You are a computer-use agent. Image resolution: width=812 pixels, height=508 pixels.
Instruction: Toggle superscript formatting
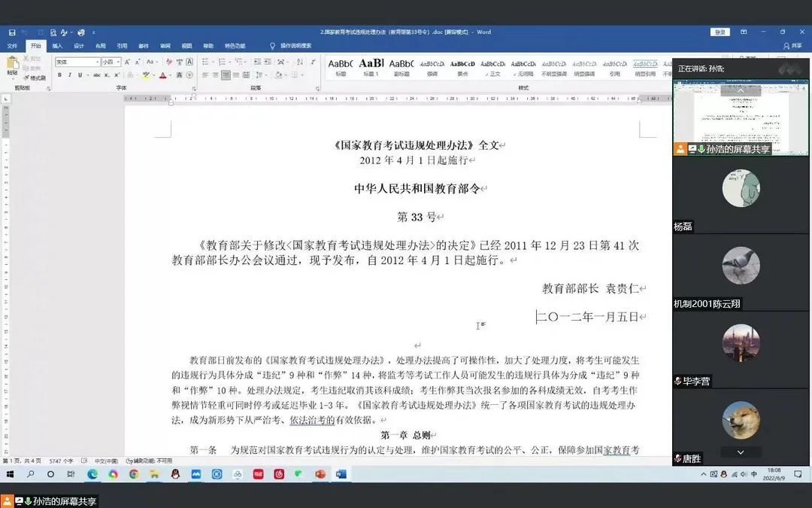click(x=117, y=75)
